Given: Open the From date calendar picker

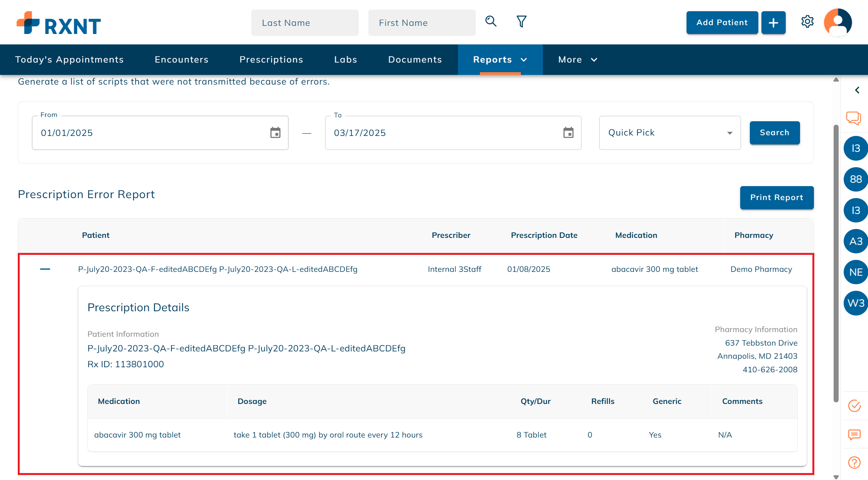Looking at the screenshot, I should tap(275, 133).
